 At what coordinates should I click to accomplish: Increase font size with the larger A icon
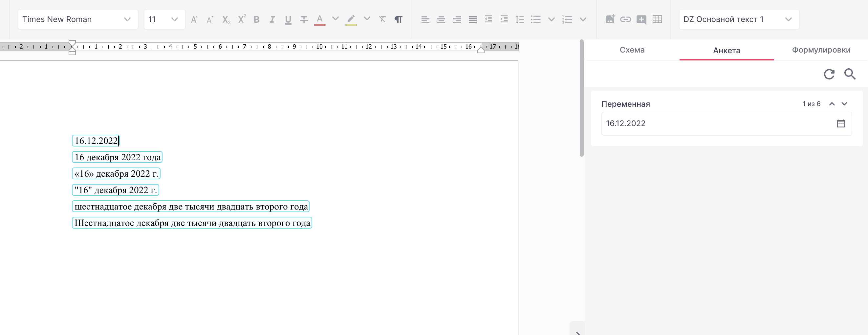pos(194,20)
